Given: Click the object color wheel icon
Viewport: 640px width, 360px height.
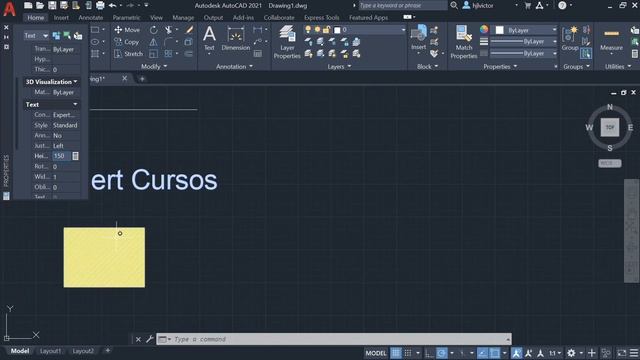Looking at the screenshot, I should (484, 30).
